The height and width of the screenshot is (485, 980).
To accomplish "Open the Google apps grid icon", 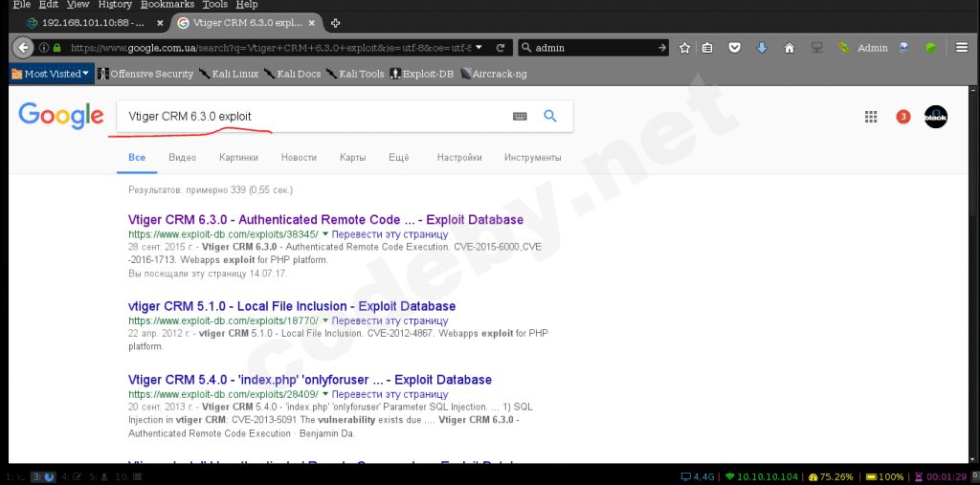I will (870, 117).
